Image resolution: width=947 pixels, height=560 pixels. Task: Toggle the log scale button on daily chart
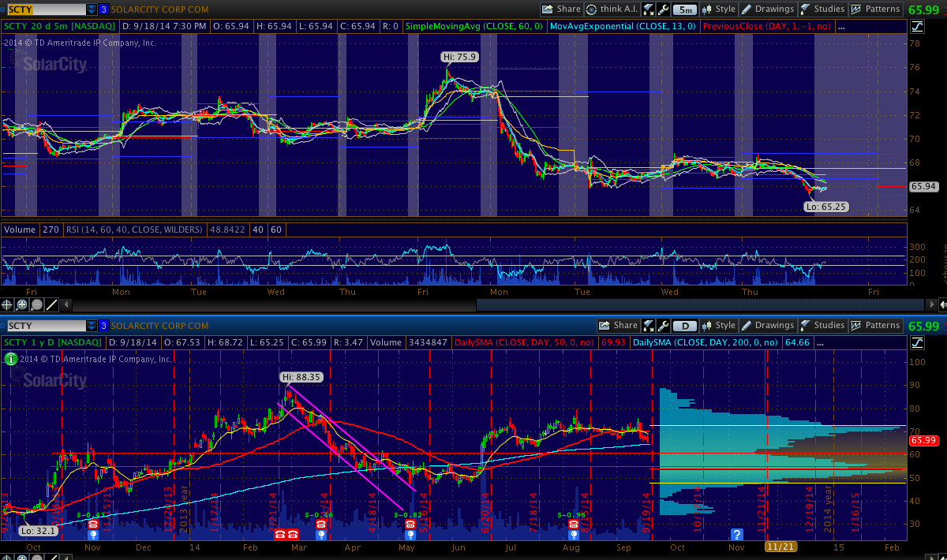917,342
